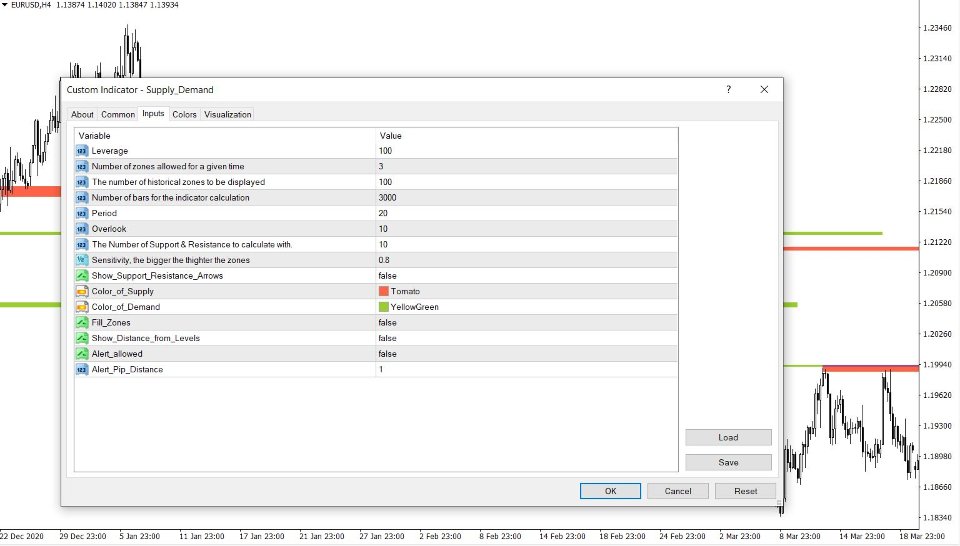Image resolution: width=960 pixels, height=546 pixels.
Task: Select the Fill_Zones variable name
Action: [x=111, y=323]
